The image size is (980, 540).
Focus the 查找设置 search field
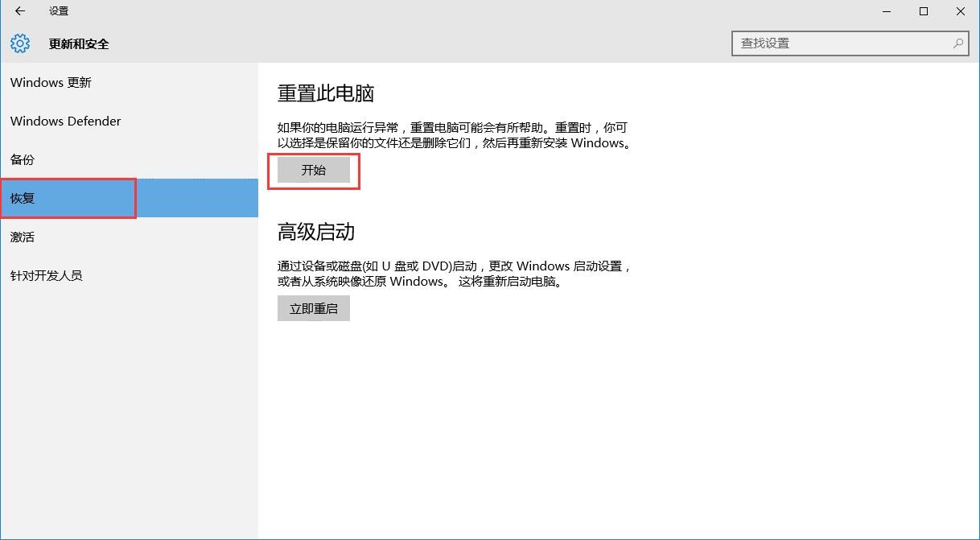pos(850,43)
